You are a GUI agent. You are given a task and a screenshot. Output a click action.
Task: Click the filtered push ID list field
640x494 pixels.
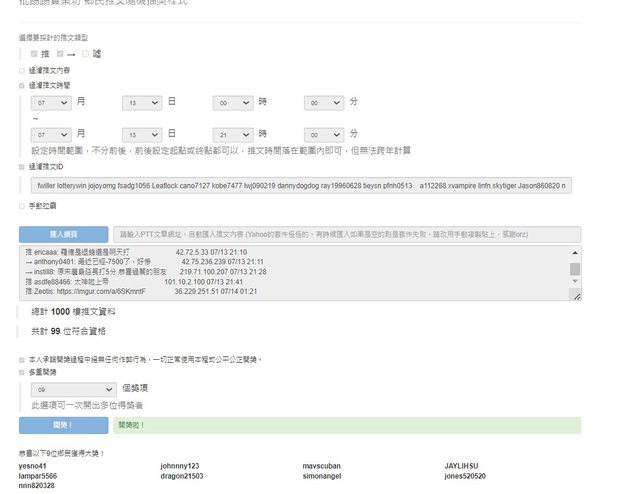click(300, 186)
